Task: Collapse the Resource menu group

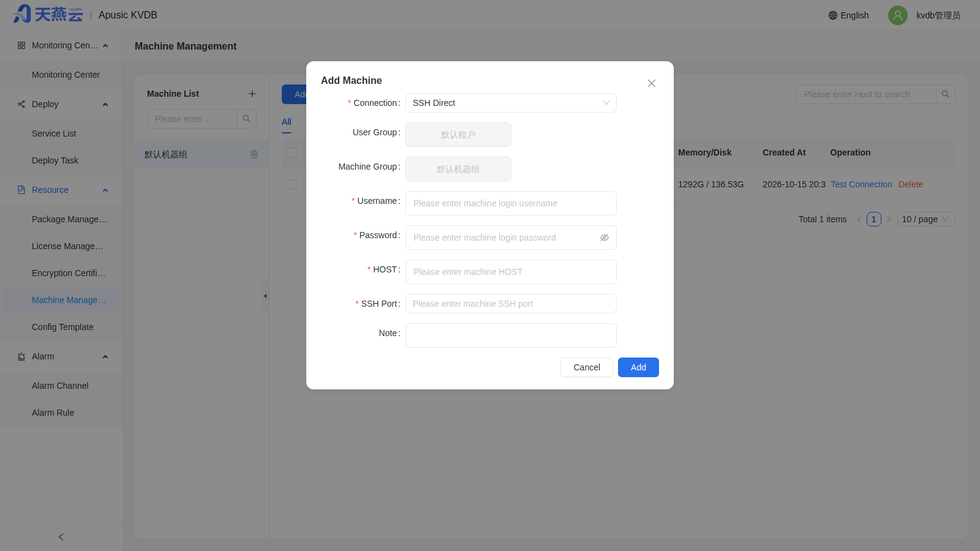Action: 61,190
